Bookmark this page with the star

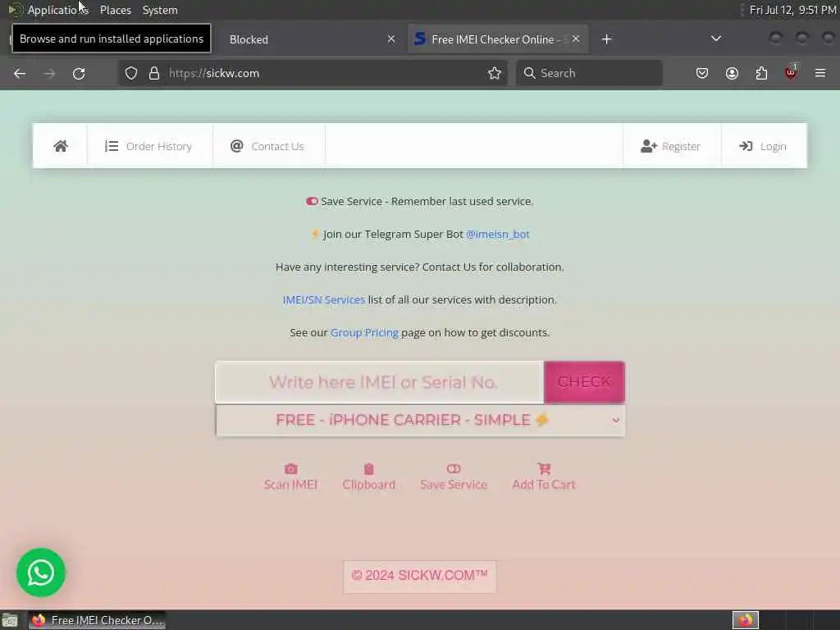point(495,73)
